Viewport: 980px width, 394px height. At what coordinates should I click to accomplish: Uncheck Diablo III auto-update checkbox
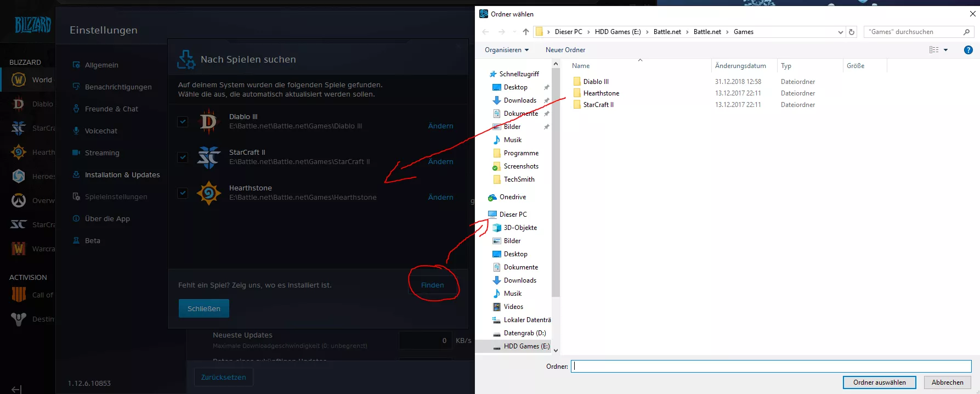pos(183,122)
